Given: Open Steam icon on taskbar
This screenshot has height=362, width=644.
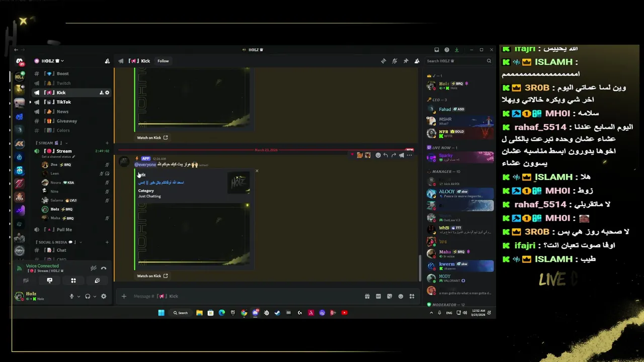Looking at the screenshot, I should click(277, 313).
